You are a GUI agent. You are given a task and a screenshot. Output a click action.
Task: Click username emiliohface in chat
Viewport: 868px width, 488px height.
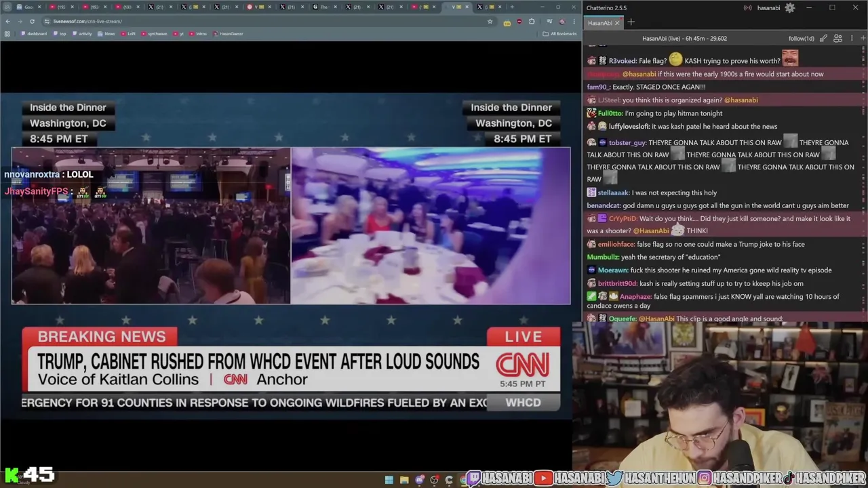[x=616, y=245]
